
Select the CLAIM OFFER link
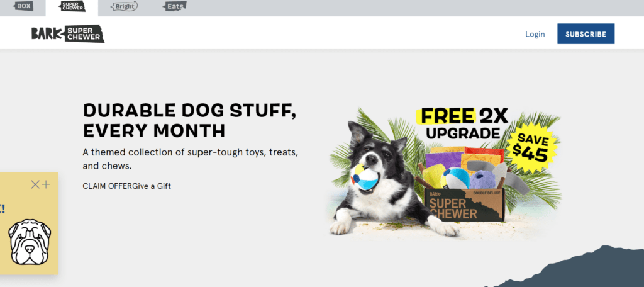(x=107, y=186)
